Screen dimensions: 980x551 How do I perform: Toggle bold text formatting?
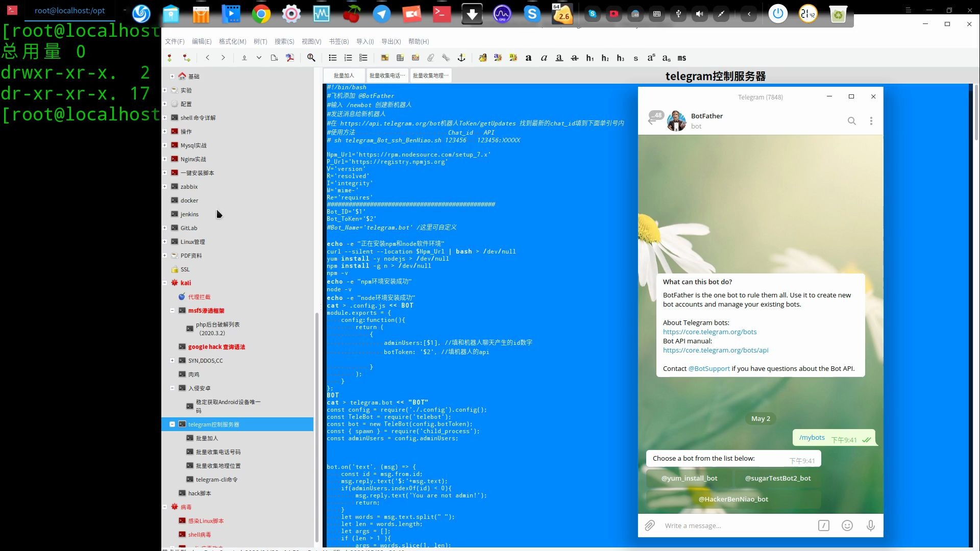tap(529, 58)
